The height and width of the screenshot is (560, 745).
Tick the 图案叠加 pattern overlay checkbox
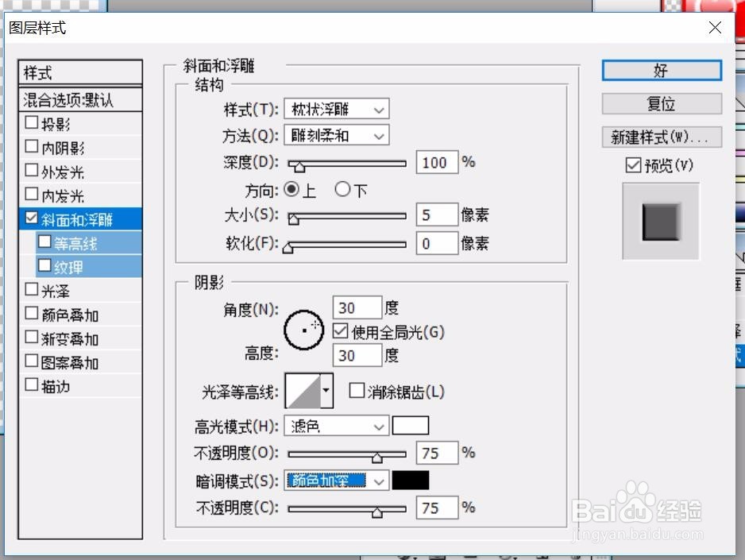click(x=31, y=361)
